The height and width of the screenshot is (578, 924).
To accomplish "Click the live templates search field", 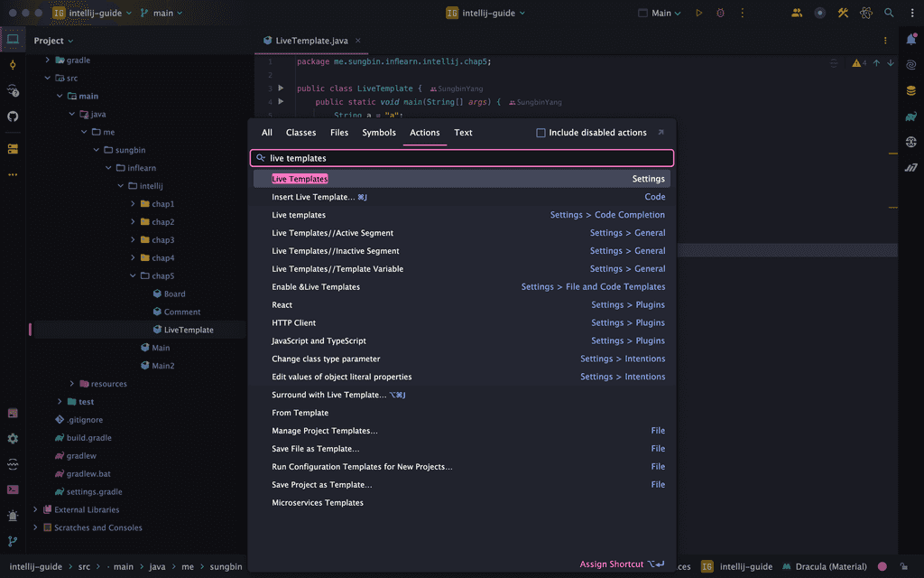I will click(462, 158).
